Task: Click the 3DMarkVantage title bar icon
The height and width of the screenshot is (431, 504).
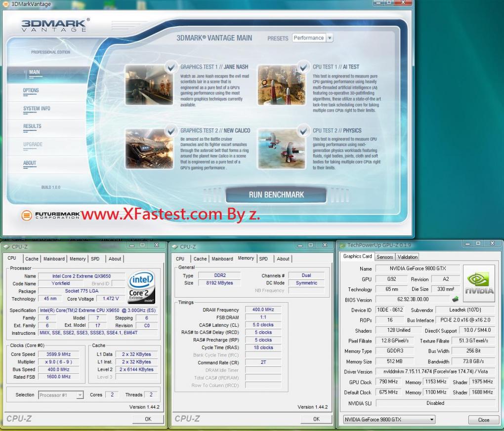Action: pos(5,4)
